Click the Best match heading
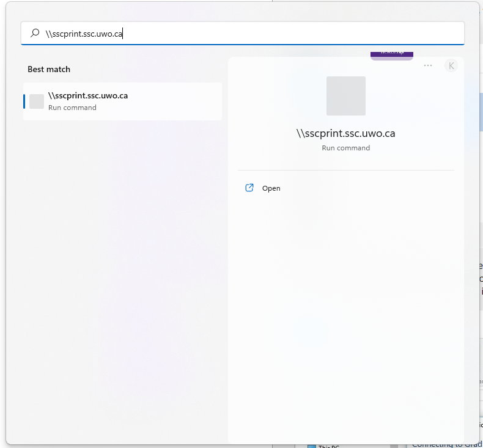Screen dimensions: 483x448 pyautogui.click(x=49, y=69)
